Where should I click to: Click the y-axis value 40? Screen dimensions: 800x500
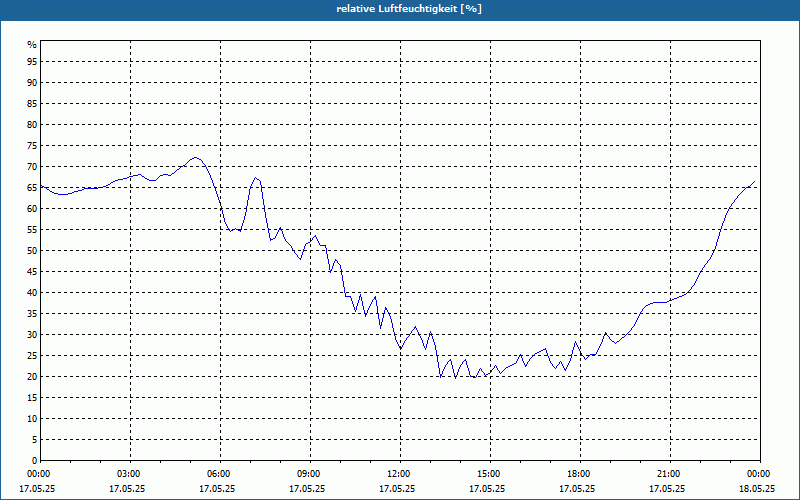coord(32,293)
